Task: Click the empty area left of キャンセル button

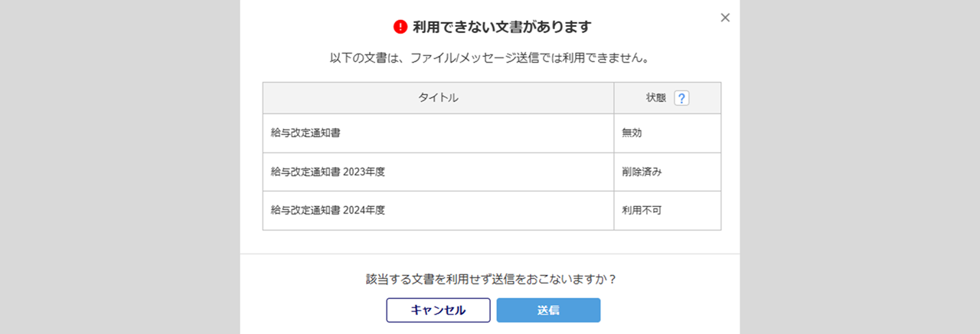Action: (x=314, y=310)
